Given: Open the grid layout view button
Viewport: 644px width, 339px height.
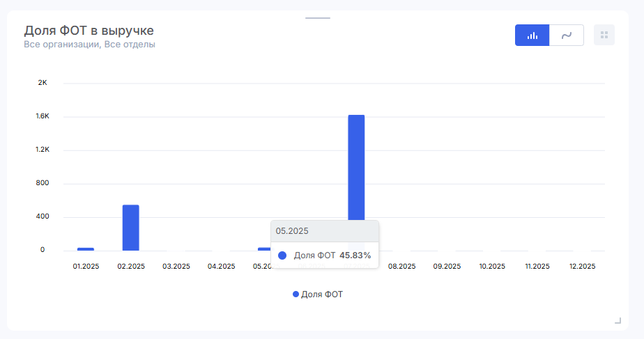Looking at the screenshot, I should point(604,36).
